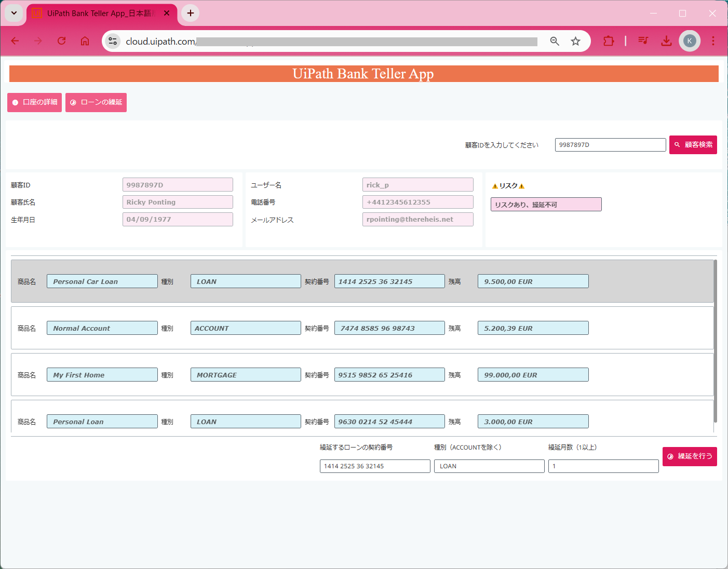Click the warning icon right of リスク
Screen dimensions: 728x569
tap(522, 186)
